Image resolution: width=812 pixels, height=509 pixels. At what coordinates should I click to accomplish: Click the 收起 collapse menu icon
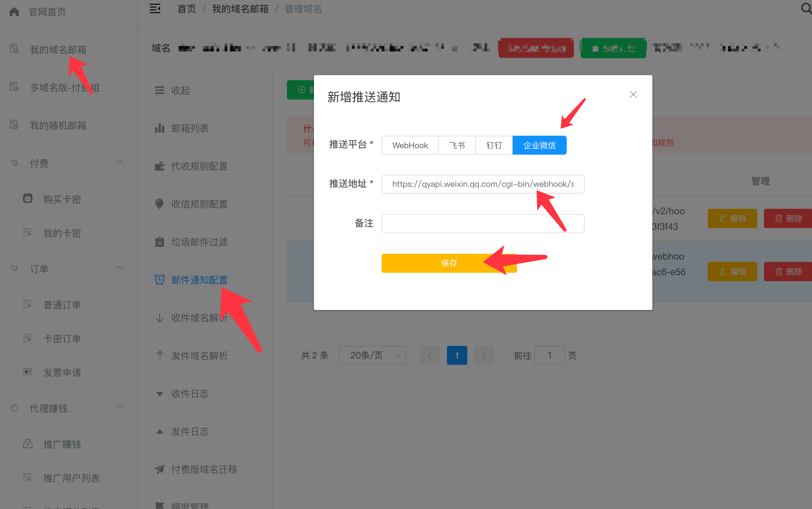160,90
